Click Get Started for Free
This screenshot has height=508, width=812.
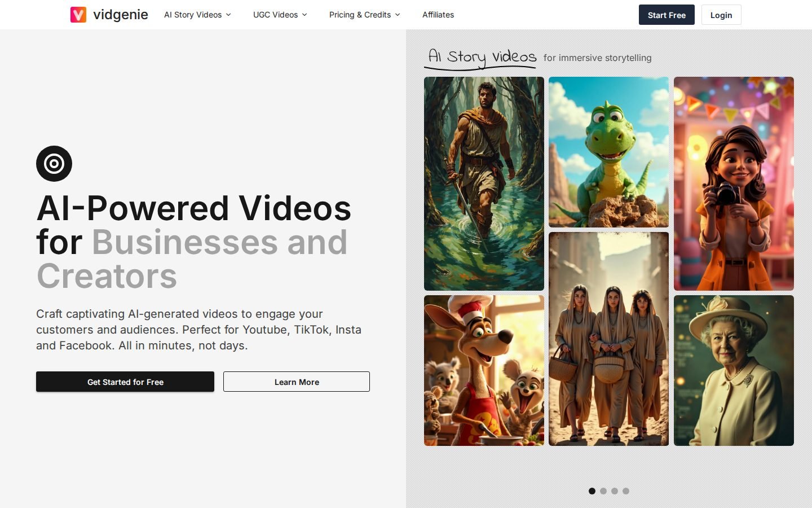[x=125, y=382]
